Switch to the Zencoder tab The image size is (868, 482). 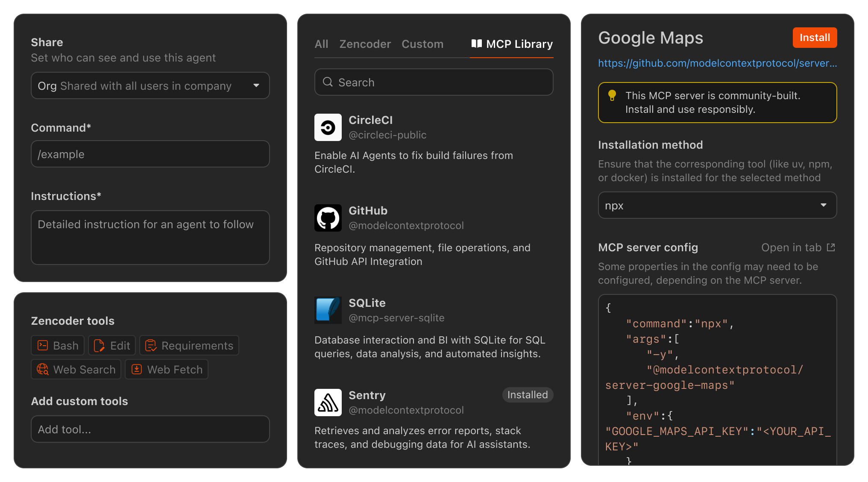pyautogui.click(x=365, y=44)
